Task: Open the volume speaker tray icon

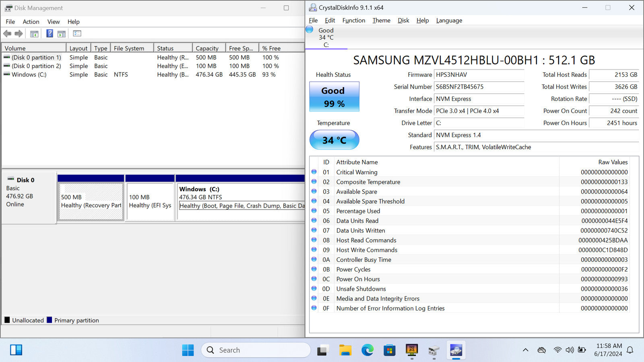Action: pos(570,350)
